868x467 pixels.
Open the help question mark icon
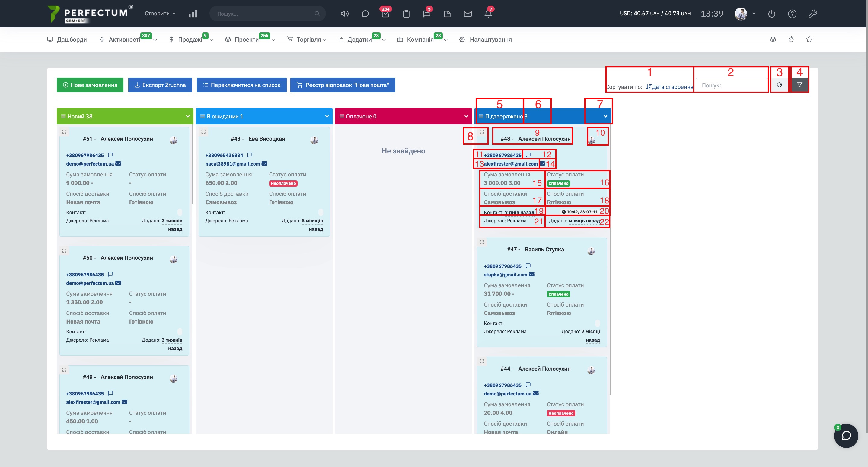pos(792,14)
